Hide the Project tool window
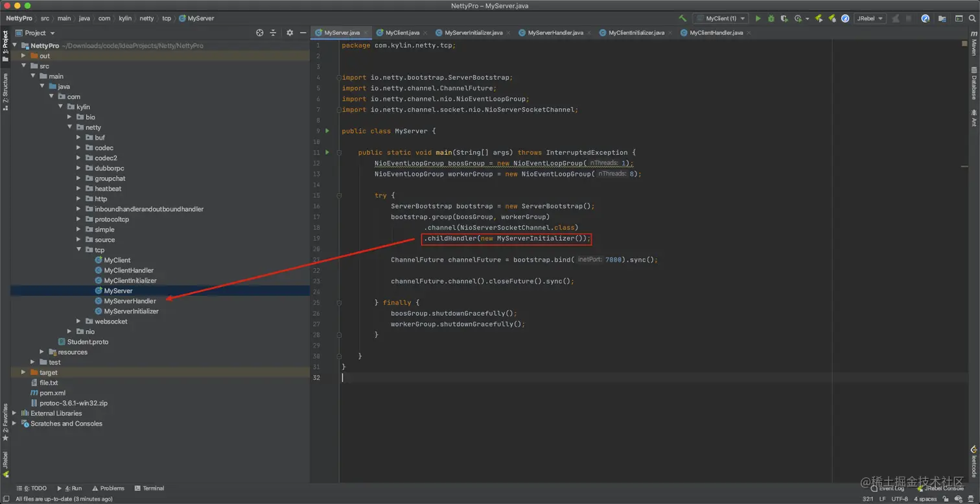 (302, 32)
